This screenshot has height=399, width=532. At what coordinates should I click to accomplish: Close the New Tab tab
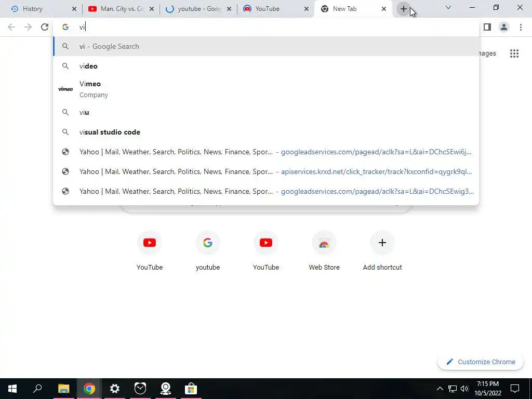coord(384,9)
